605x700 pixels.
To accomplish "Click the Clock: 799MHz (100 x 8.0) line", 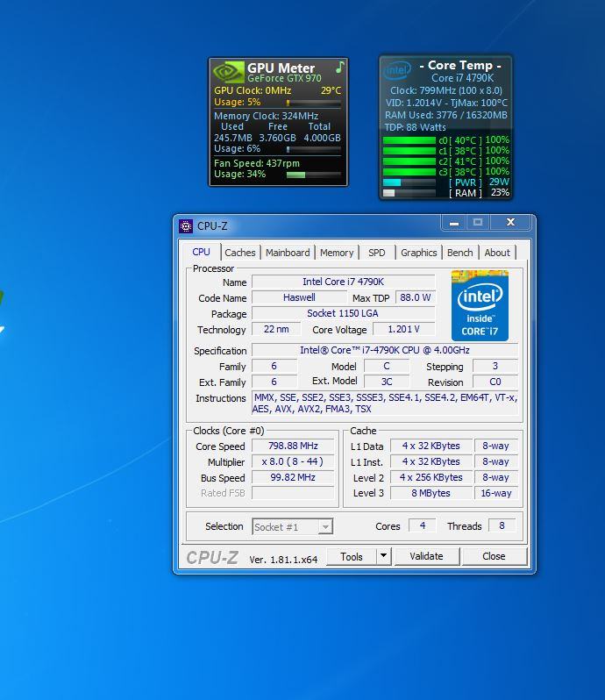I will coord(446,90).
